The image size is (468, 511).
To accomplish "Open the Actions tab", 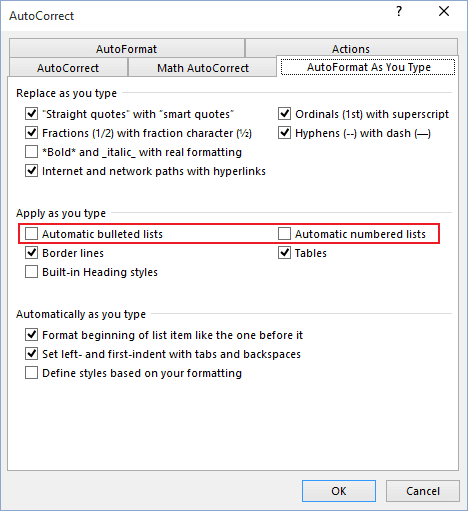I will click(x=351, y=49).
